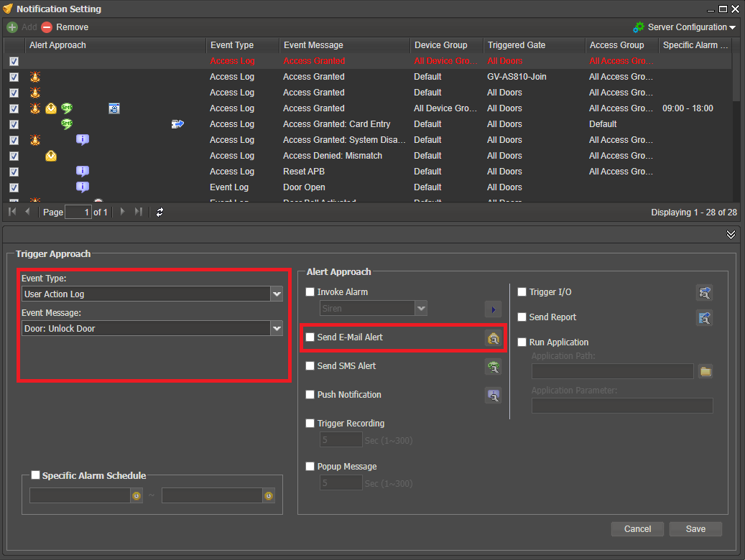Sort by the Device Group column header
The image size is (745, 560).
click(447, 45)
